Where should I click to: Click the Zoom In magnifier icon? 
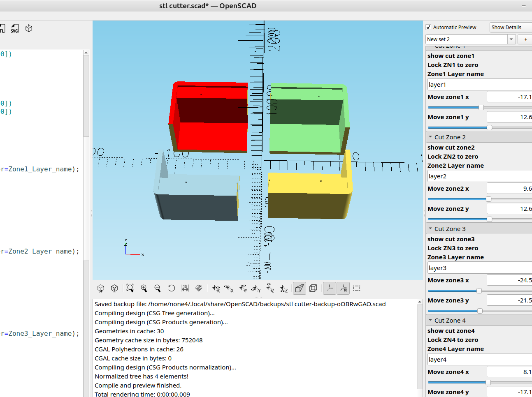click(x=144, y=288)
